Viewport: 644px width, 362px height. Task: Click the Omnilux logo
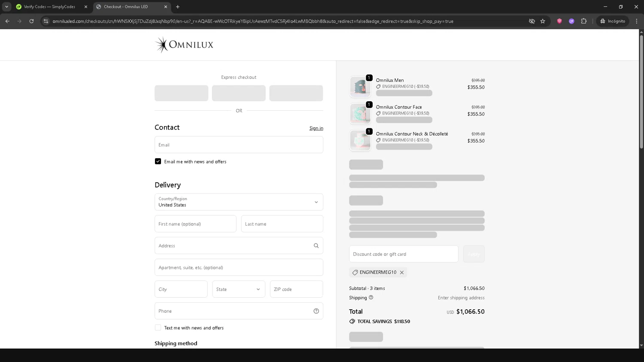coord(184,45)
